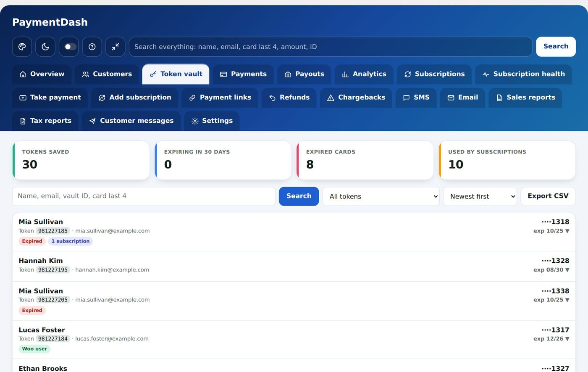588x372 pixels.
Task: Open the All tokens filter dropdown
Action: tap(381, 196)
